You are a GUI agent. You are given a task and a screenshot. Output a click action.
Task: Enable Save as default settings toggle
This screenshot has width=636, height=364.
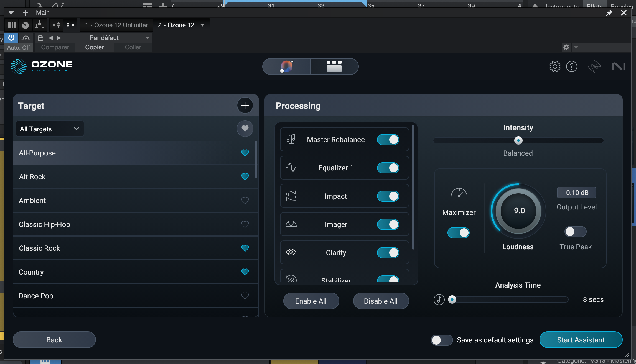(442, 340)
